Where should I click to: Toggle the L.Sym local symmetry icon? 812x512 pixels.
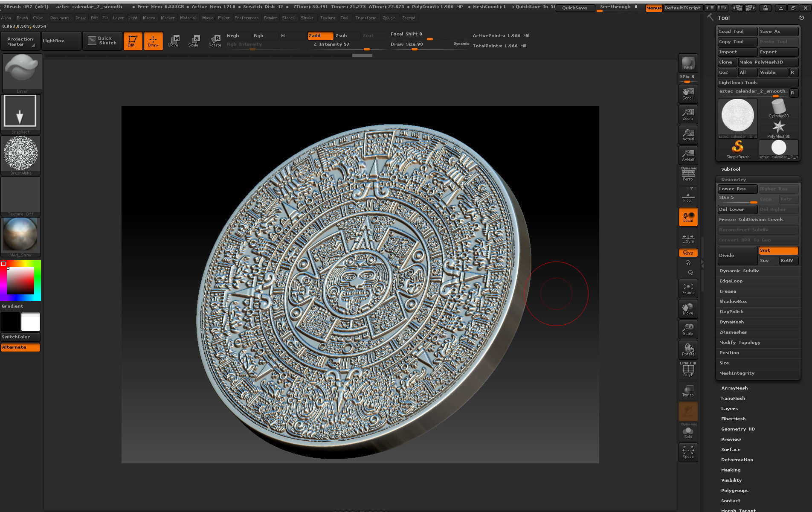688,239
